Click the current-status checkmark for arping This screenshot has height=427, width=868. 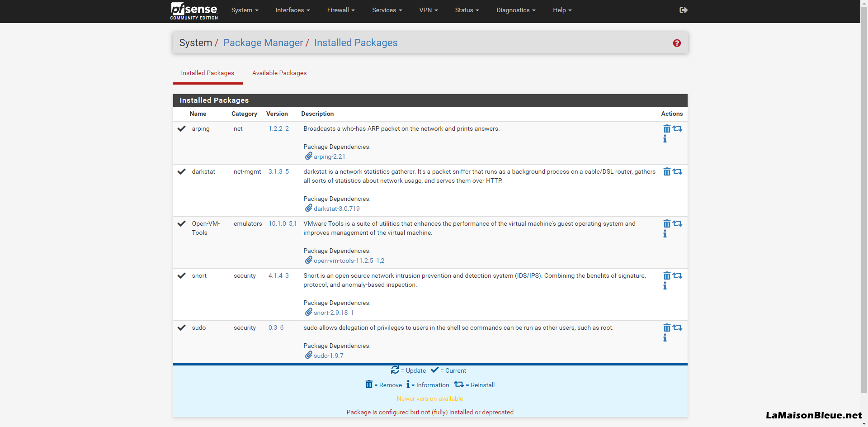[182, 129]
